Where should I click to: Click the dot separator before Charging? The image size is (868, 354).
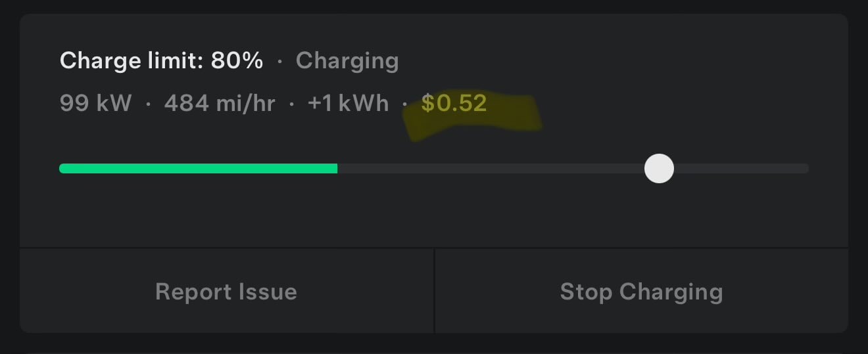pos(280,62)
